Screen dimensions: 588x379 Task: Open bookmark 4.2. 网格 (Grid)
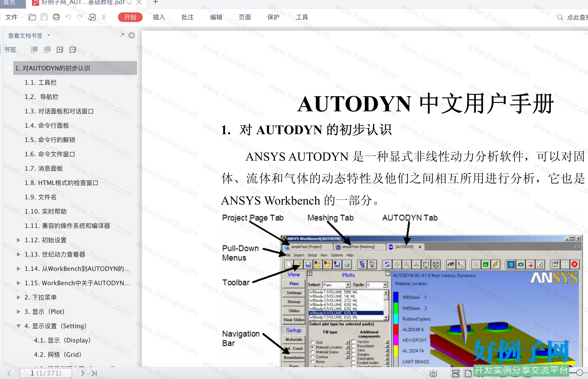coord(58,354)
